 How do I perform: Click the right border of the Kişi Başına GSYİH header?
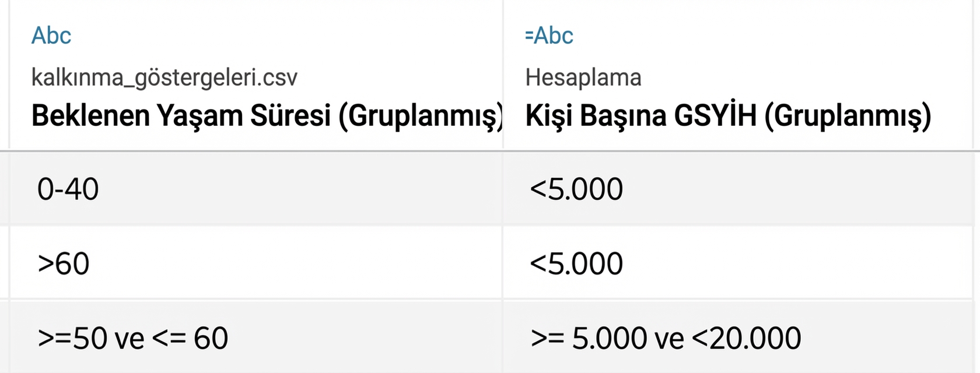pos(972,76)
